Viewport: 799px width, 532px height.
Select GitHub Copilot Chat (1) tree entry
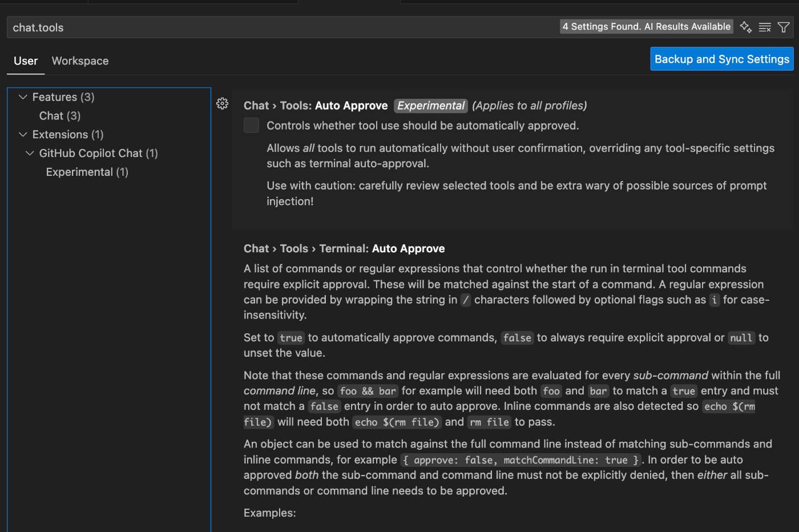point(98,153)
